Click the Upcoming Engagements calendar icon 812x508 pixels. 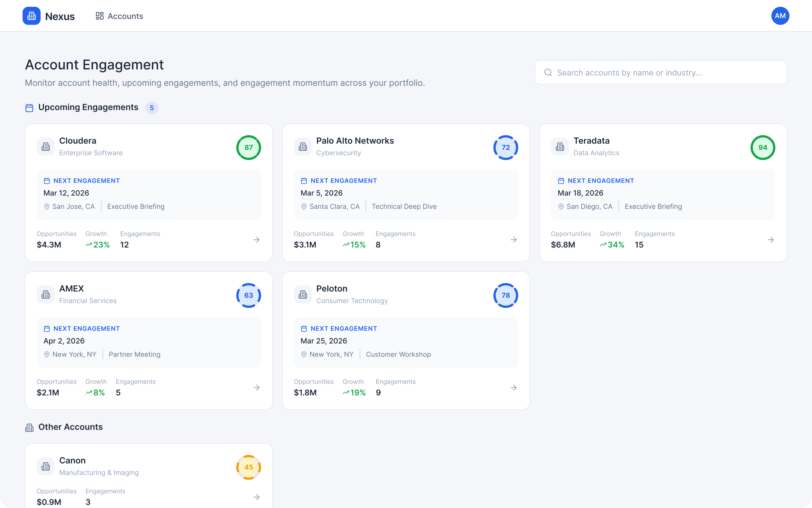[x=29, y=108]
